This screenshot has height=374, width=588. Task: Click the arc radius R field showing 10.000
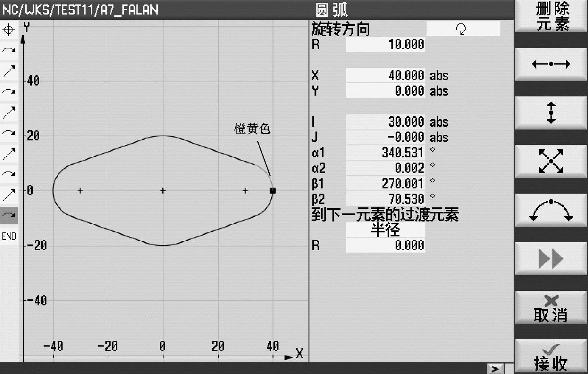[385, 44]
